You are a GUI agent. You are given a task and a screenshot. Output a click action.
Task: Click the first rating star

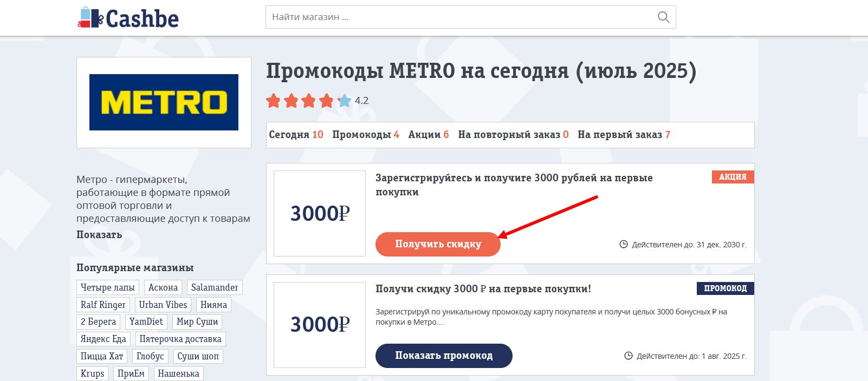pyautogui.click(x=274, y=101)
